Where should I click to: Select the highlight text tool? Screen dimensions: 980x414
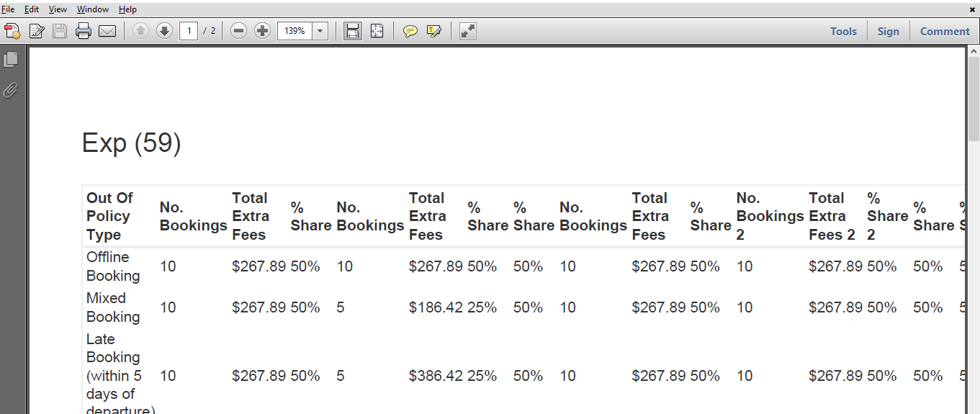(433, 31)
